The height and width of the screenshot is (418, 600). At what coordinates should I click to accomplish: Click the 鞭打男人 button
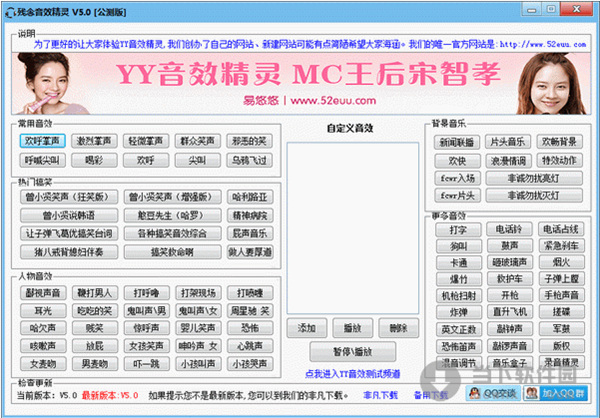(x=95, y=293)
